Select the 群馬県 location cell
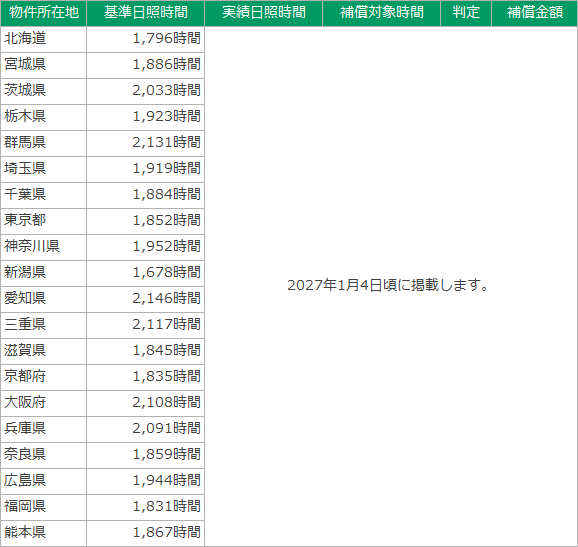The width and height of the screenshot is (578, 547). [43, 143]
